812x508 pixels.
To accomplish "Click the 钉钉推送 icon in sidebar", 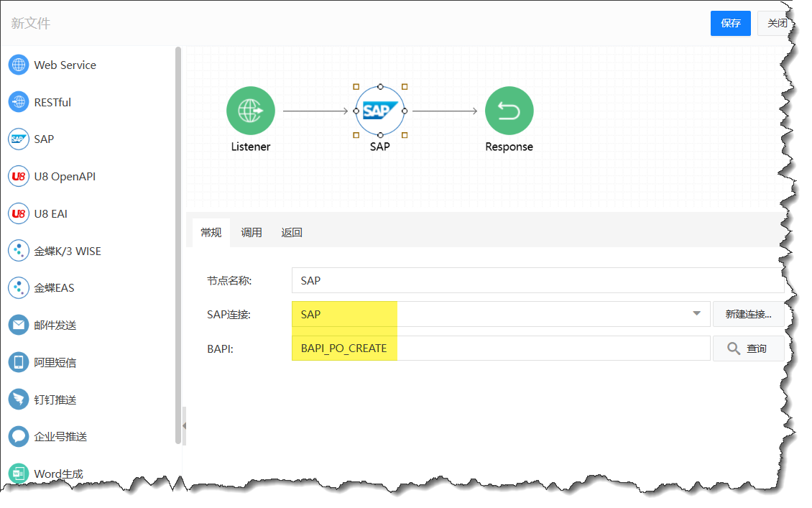I will coord(19,400).
